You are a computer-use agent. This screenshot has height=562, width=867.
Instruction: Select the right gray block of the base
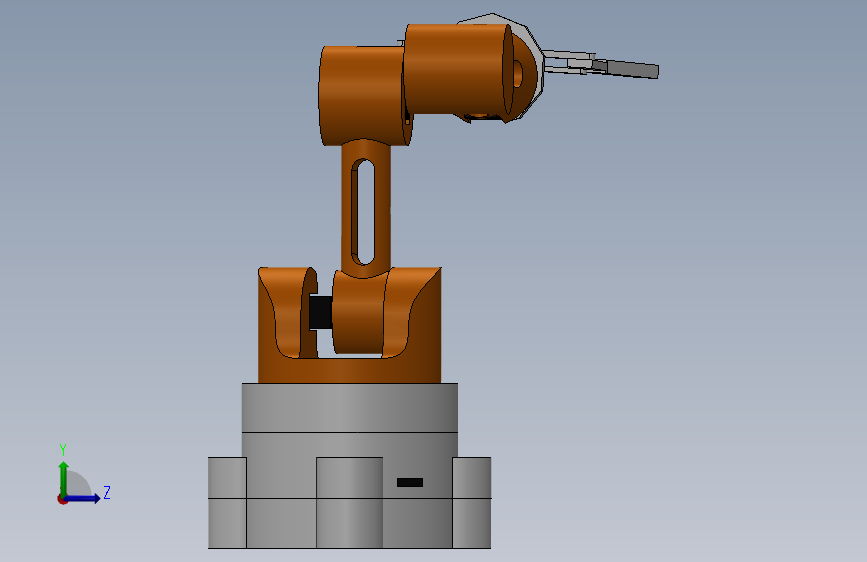click(472, 502)
